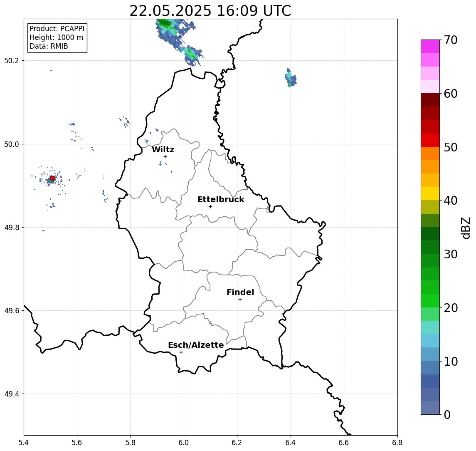Click the latitude tick label 49.4

12,394
